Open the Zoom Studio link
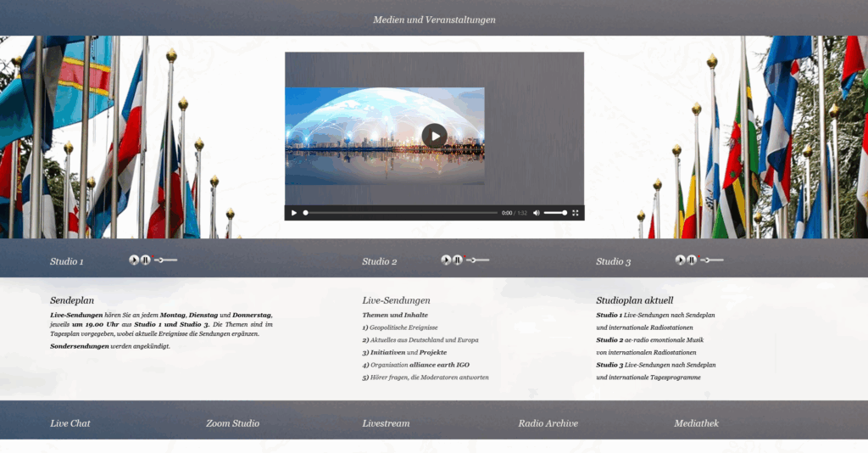 click(232, 423)
